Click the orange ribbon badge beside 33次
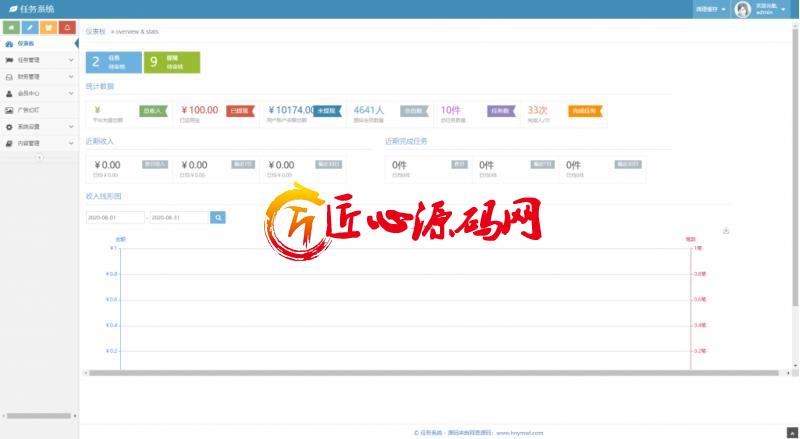Viewport: 800px width, 439px height. (x=585, y=111)
